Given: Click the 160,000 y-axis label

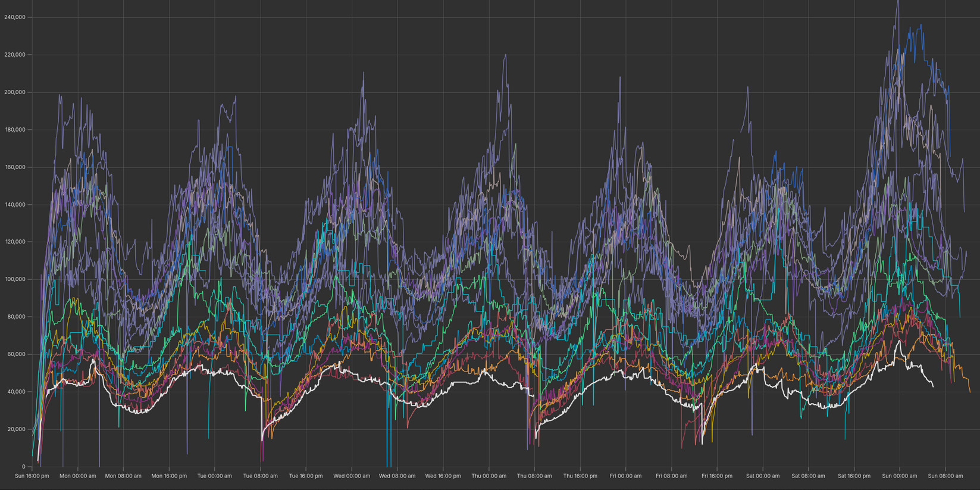Looking at the screenshot, I should [14, 167].
